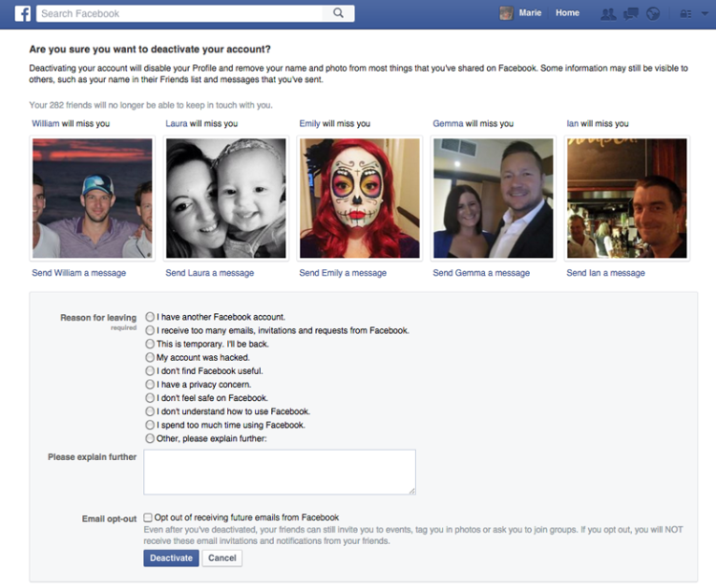Open Gemma's name link

[448, 123]
